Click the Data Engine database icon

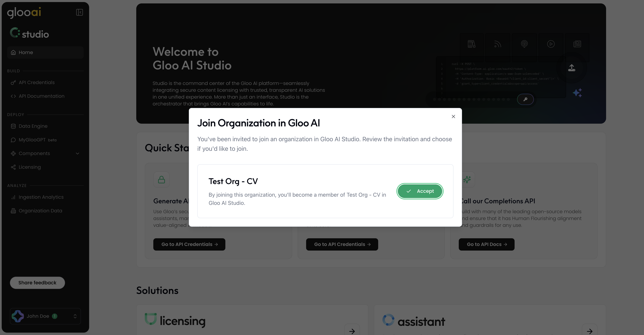click(x=13, y=126)
